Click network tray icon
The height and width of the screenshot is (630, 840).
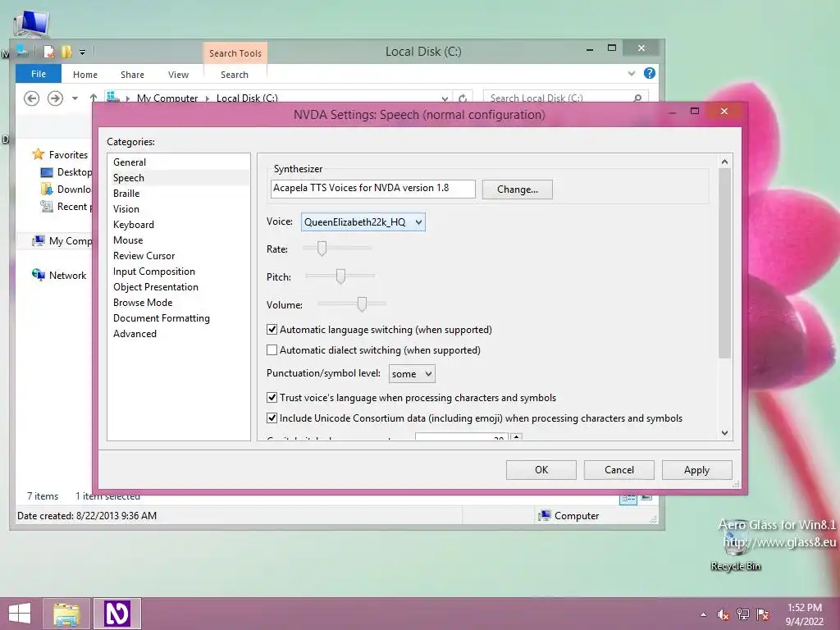coord(743,614)
